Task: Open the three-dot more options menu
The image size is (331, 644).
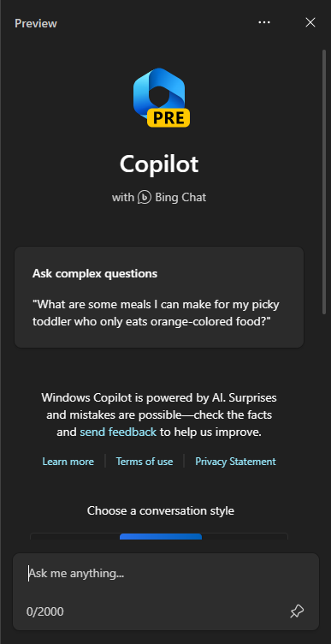Action: 264,22
